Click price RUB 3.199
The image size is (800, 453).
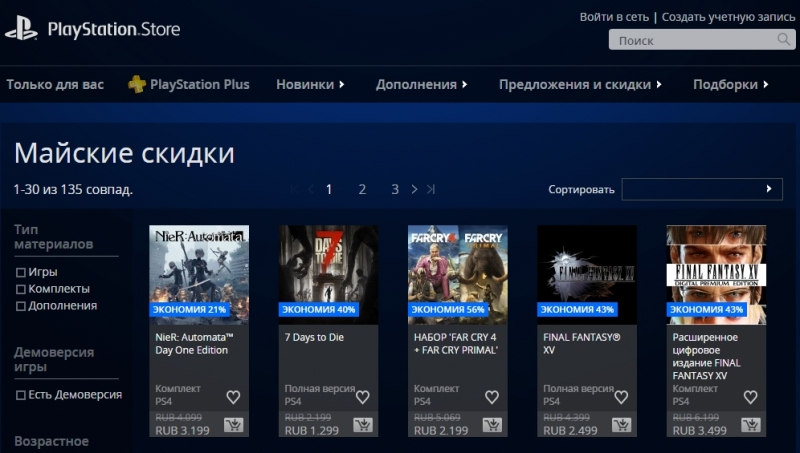pyautogui.click(x=182, y=431)
